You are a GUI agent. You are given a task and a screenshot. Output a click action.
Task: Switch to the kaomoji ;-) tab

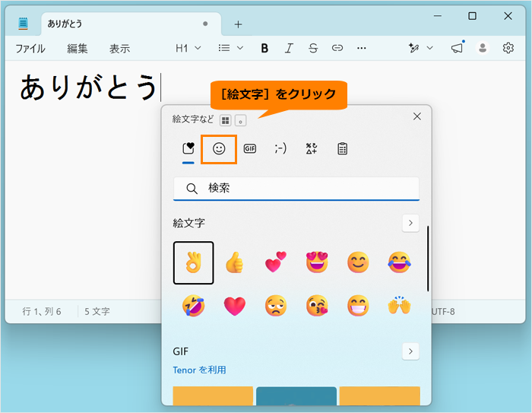280,149
